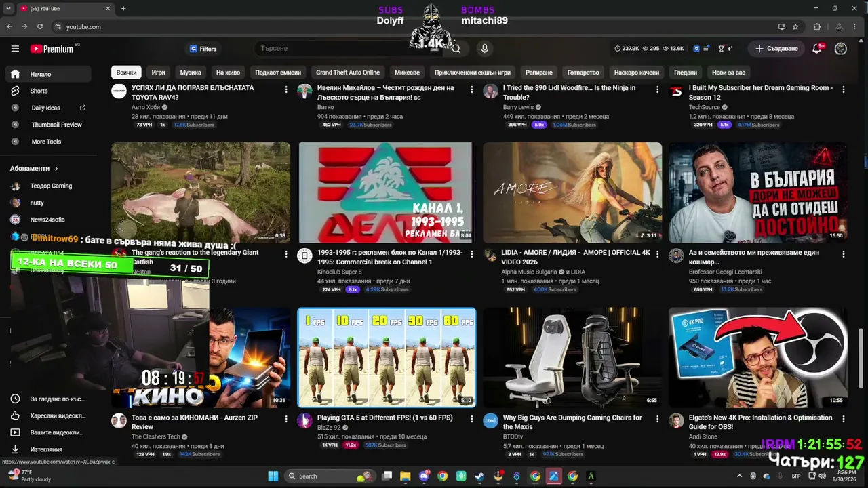The image size is (868, 488).
Task: Open the YouTube hamburger guide menu
Action: 15,49
